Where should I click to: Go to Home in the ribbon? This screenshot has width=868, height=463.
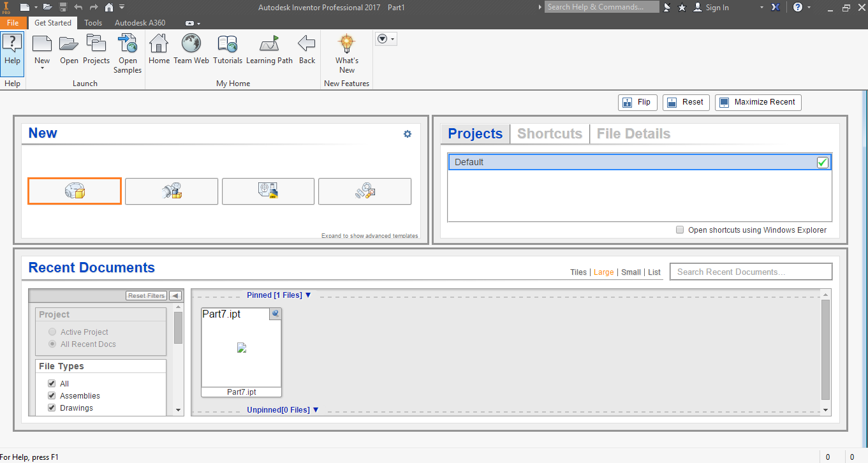coord(159,50)
